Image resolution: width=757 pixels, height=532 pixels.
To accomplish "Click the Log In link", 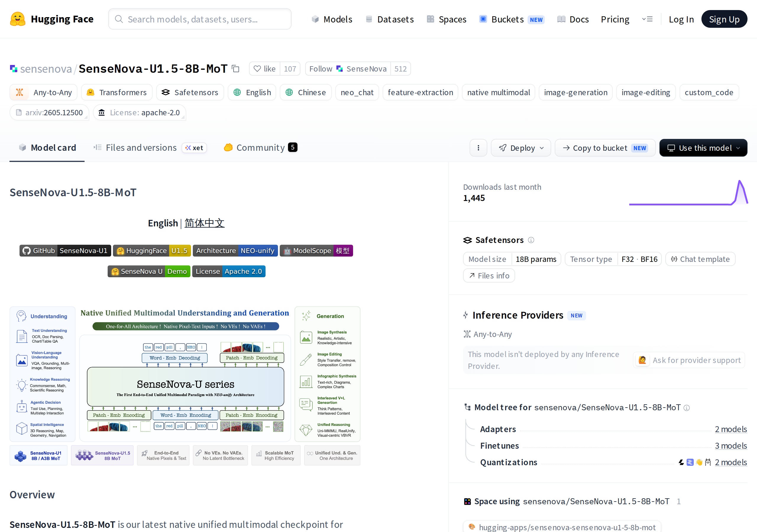I will click(x=681, y=19).
